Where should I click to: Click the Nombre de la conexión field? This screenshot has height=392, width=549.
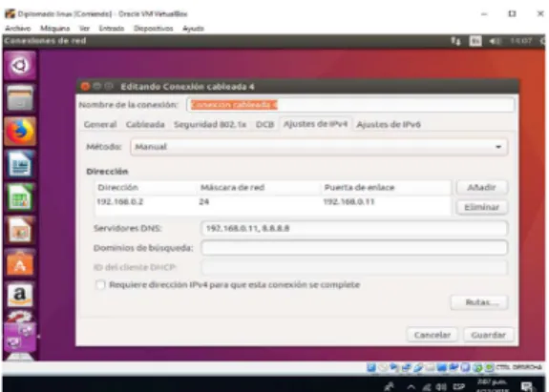click(350, 105)
